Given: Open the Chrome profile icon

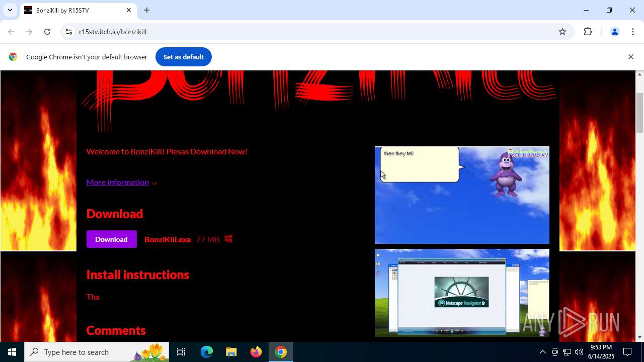Looking at the screenshot, I should 614,32.
